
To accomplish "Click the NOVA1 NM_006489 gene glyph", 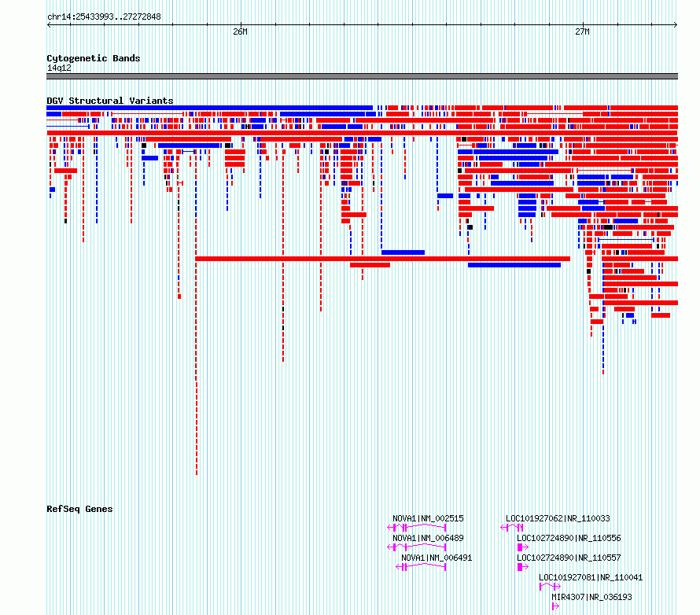I will click(x=417, y=547).
